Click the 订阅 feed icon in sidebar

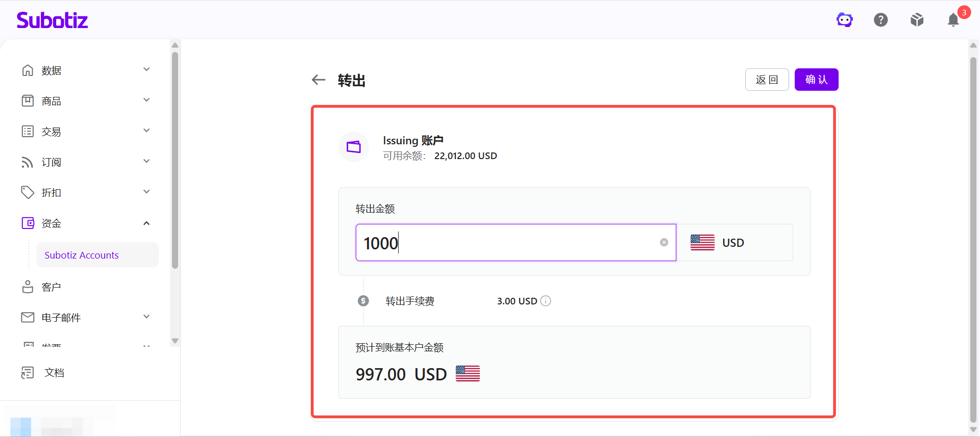pos(28,162)
